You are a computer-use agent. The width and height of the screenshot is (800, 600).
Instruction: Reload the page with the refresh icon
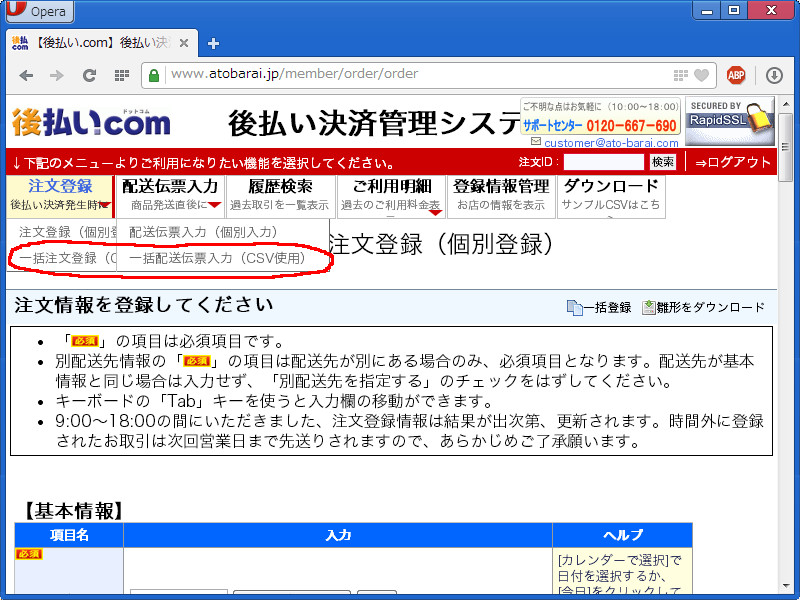click(89, 75)
